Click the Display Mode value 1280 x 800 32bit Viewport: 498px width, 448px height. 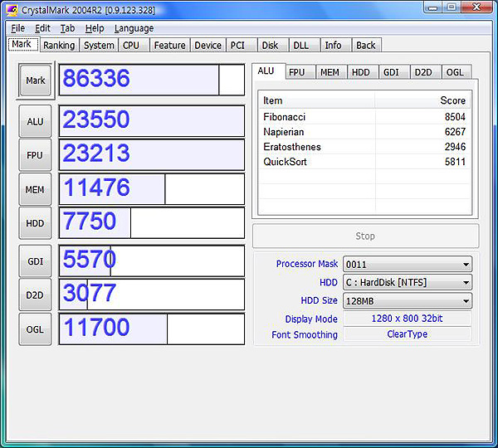click(x=408, y=319)
